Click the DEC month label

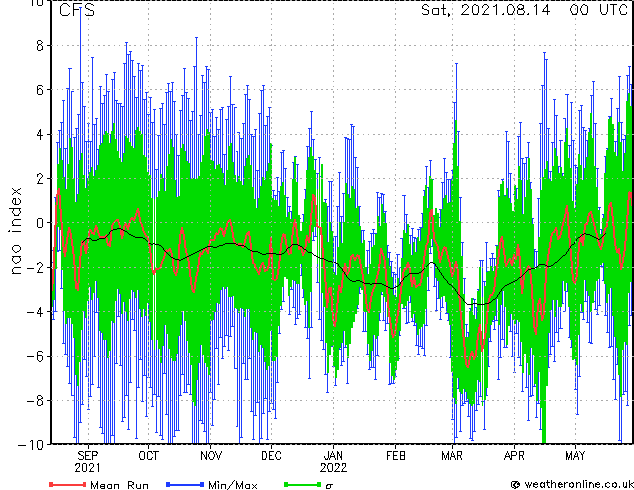coord(271,456)
